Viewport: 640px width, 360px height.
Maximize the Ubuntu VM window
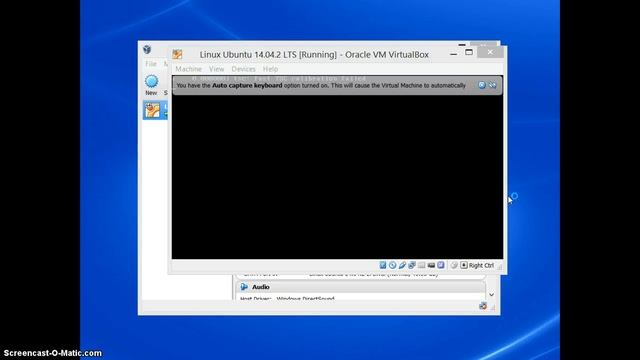pyautogui.click(x=469, y=52)
